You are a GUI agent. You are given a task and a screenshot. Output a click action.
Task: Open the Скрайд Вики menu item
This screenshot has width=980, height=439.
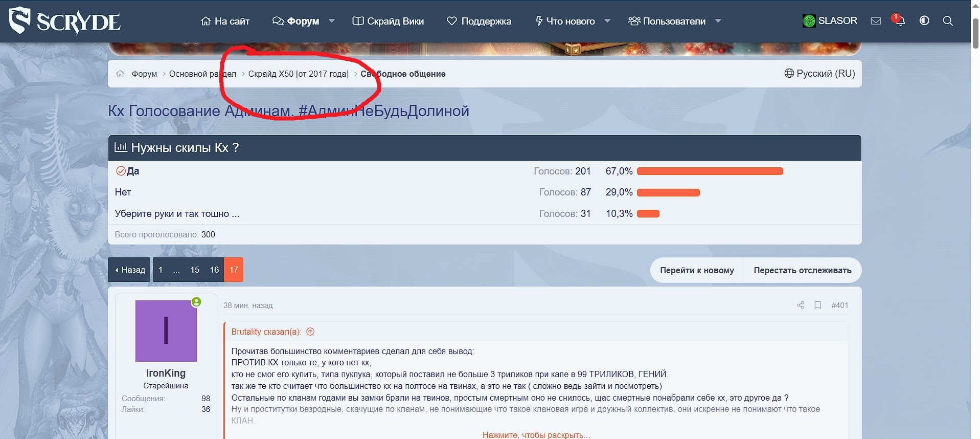coord(389,21)
